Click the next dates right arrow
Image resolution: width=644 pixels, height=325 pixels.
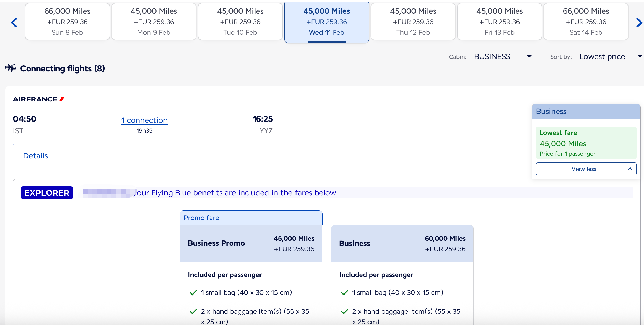pyautogui.click(x=639, y=23)
